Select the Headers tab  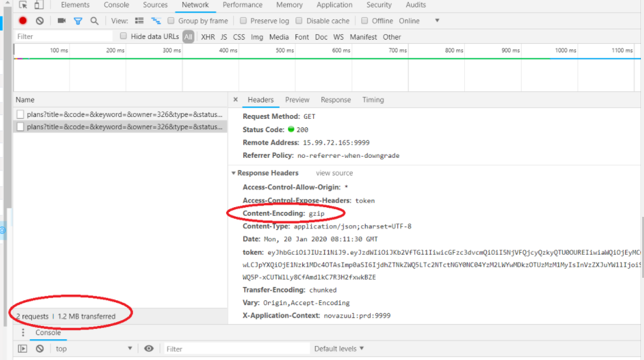pos(260,100)
